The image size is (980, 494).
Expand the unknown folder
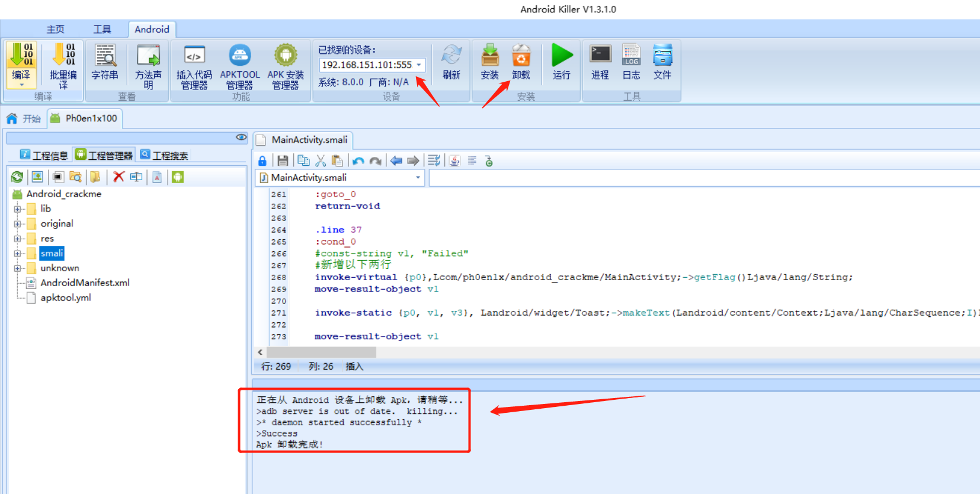17,268
